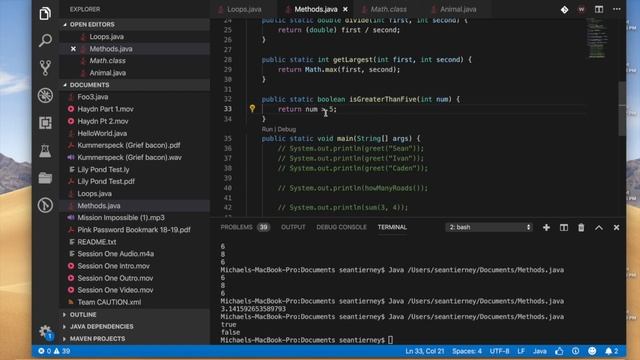
Task: Open the Debug view icon
Action: pos(45,95)
